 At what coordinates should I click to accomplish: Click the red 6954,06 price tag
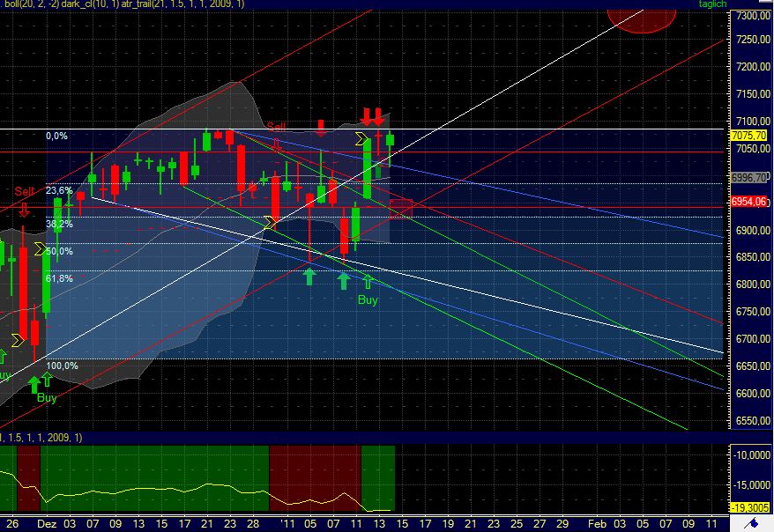748,201
